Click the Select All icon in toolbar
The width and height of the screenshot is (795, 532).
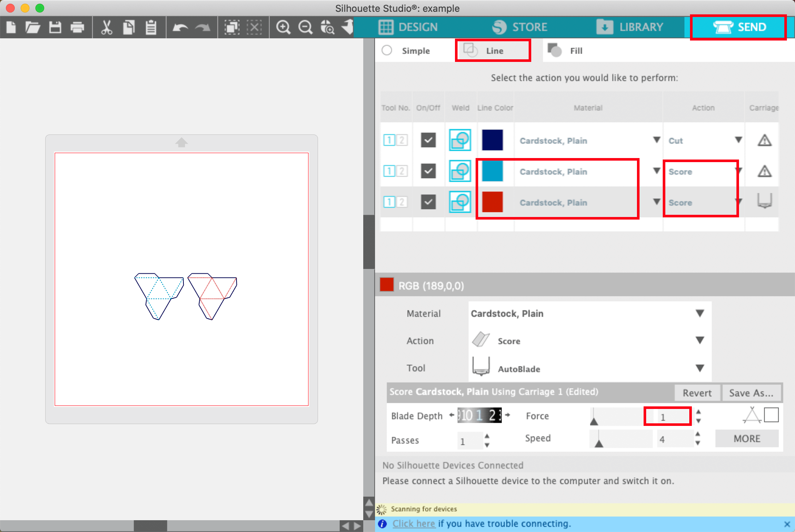tap(232, 27)
